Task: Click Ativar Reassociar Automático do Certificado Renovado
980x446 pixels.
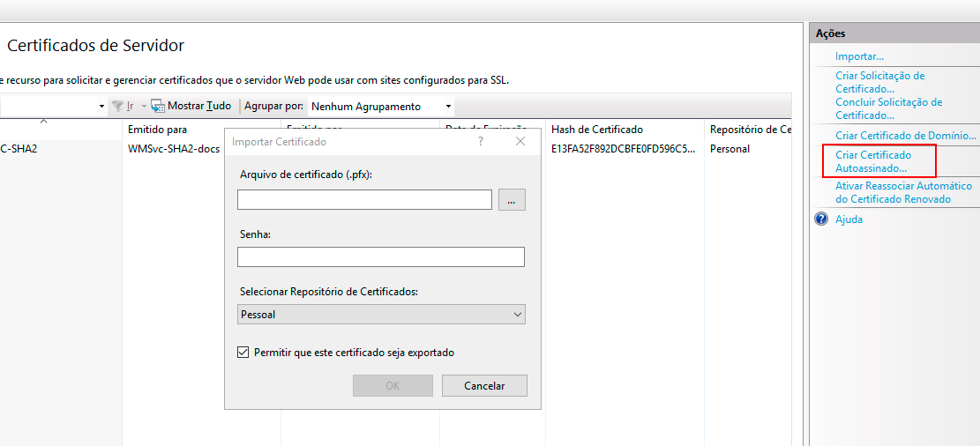Action: (x=904, y=192)
